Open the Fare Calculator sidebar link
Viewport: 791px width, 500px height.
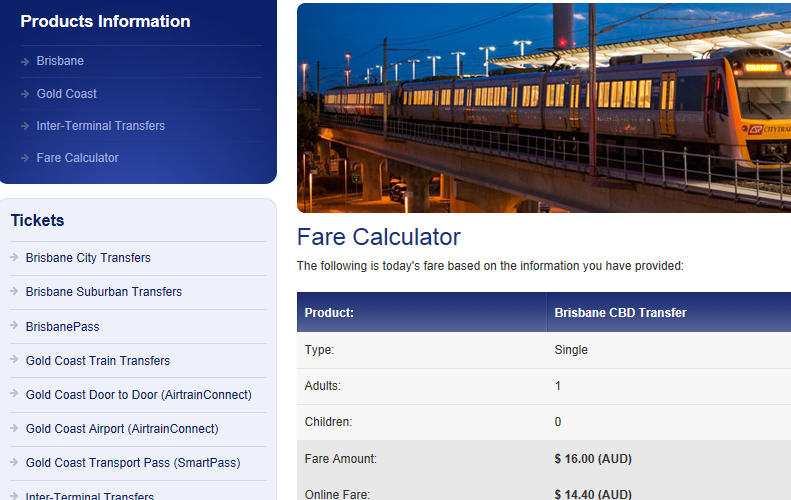pos(77,158)
